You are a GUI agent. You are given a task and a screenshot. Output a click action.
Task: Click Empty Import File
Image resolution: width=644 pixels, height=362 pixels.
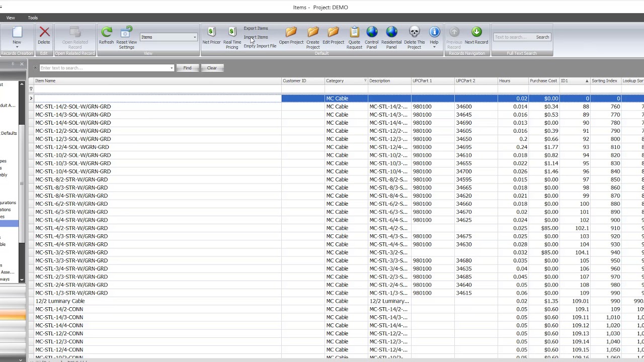[x=260, y=46]
